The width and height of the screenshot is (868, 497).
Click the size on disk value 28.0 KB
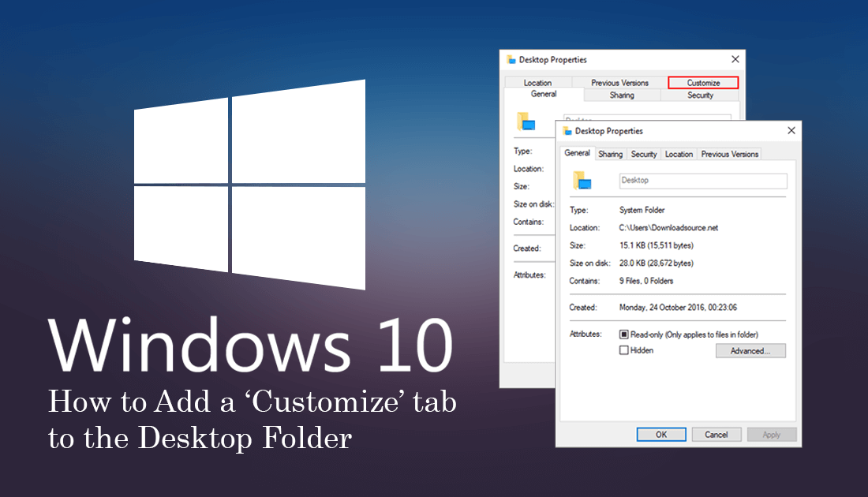coord(656,263)
